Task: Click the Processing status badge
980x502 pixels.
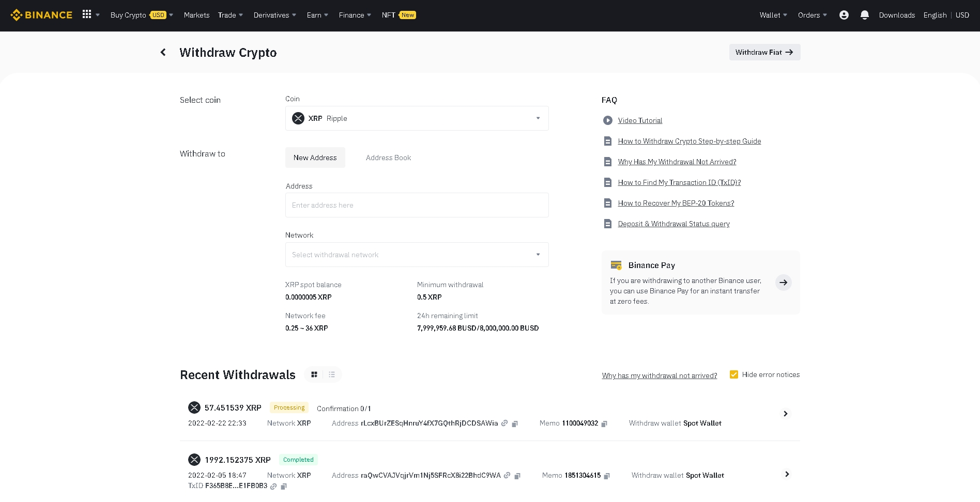Action: [x=289, y=407]
